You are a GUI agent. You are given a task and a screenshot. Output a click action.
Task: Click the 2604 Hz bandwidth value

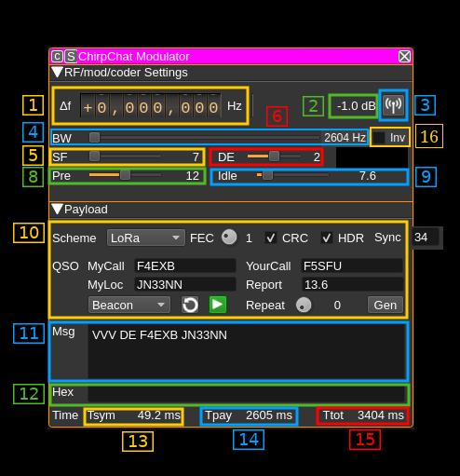345,138
